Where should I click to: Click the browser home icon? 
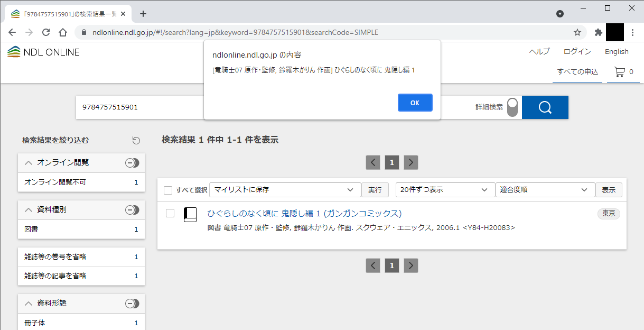[x=62, y=32]
